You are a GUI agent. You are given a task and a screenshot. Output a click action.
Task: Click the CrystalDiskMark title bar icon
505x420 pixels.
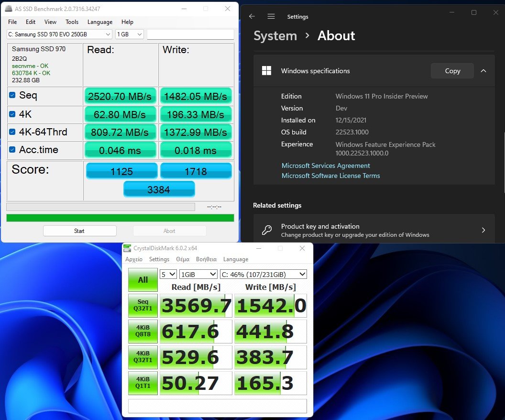(128, 248)
